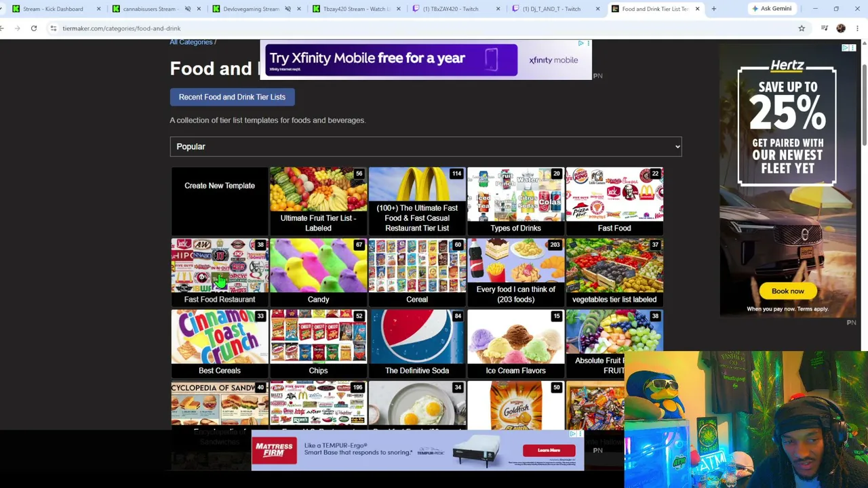Open AdChoices icon on Xfinity ad
Image resolution: width=868 pixels, height=488 pixels.
coord(580,44)
